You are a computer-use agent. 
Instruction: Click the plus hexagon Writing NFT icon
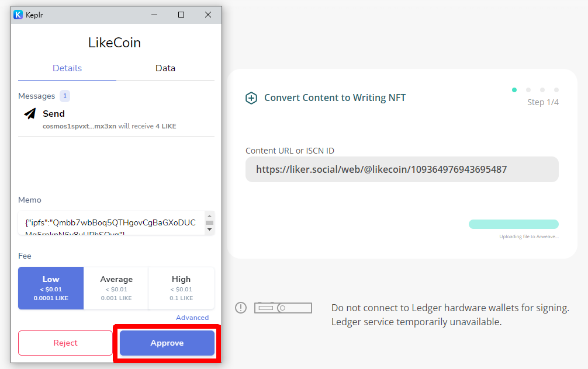click(x=251, y=98)
